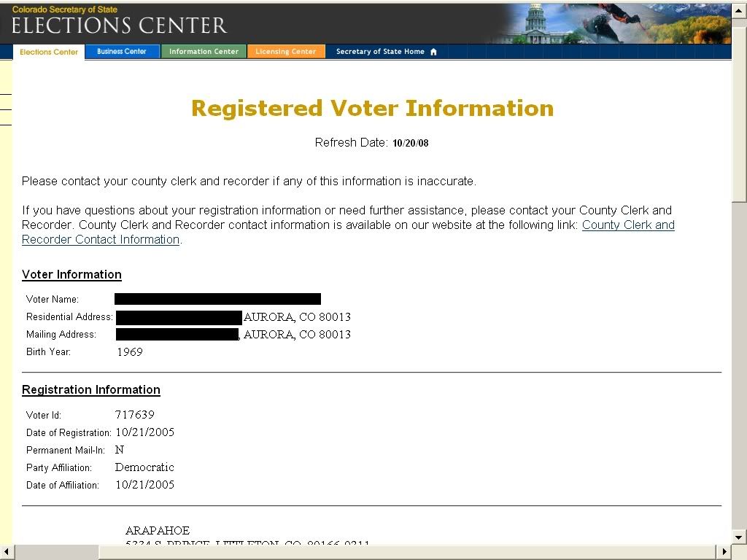Image resolution: width=747 pixels, height=560 pixels.
Task: Click the Registration Information section heading
Action: click(91, 389)
